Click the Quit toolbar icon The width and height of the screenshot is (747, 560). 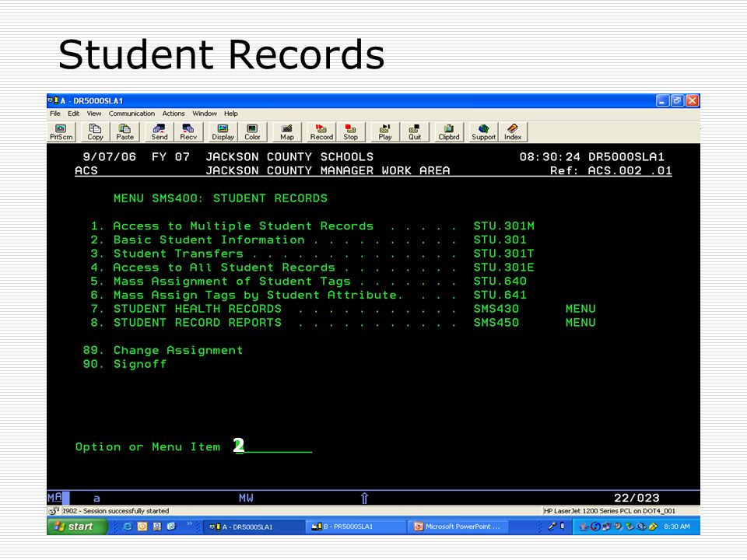coord(415,132)
